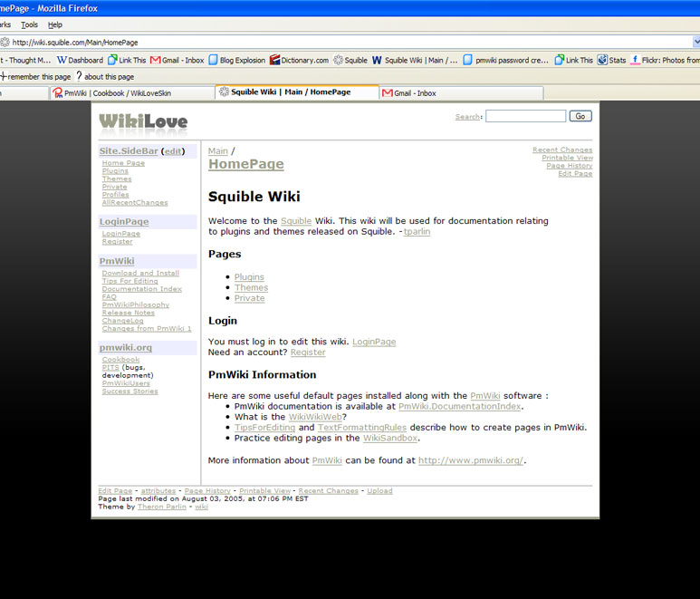This screenshot has width=700, height=599.
Task: Open Squible Wiki | Main bookmark icon
Action: tap(377, 60)
